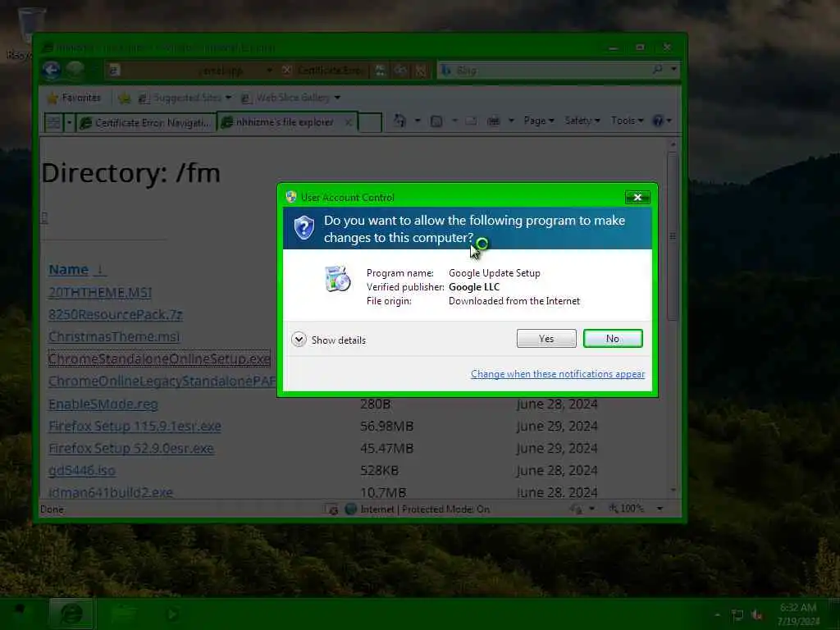The image size is (840, 630).
Task: Open the search provider dropdown arrow
Action: tap(673, 70)
